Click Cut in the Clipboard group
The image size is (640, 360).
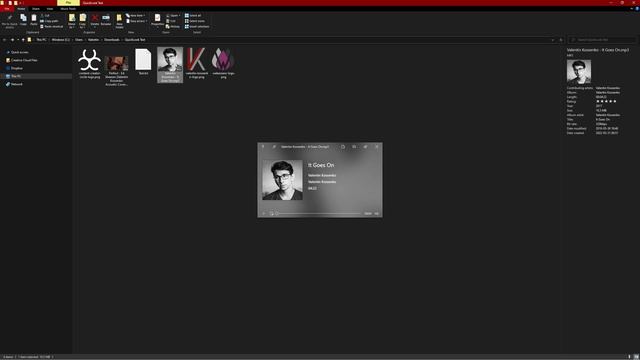coord(45,16)
